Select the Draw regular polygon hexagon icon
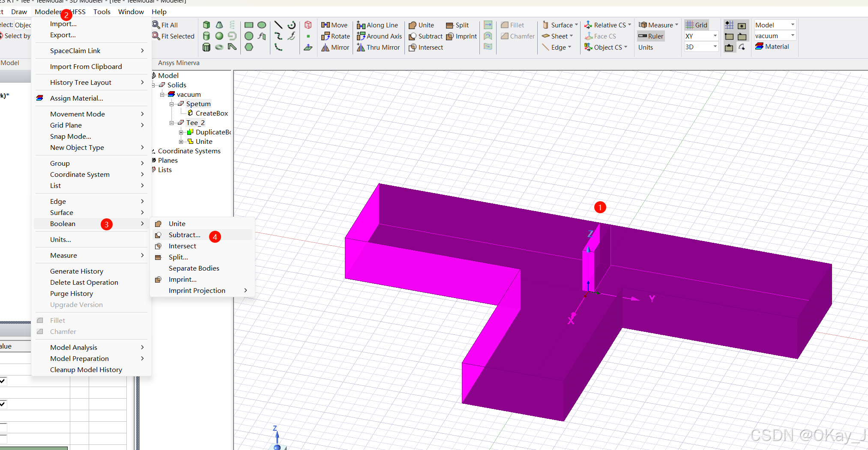Viewport: 868px width, 450px height. tap(249, 47)
